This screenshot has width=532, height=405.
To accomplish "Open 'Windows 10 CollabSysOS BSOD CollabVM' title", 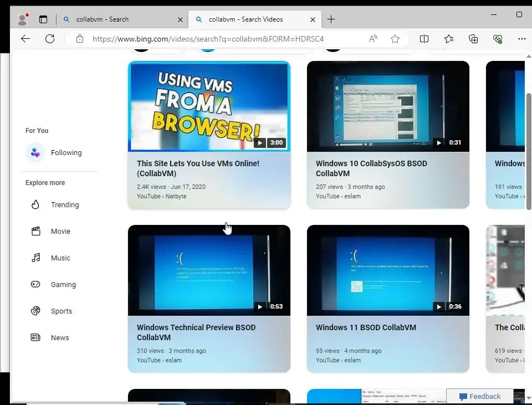I will tap(371, 168).
